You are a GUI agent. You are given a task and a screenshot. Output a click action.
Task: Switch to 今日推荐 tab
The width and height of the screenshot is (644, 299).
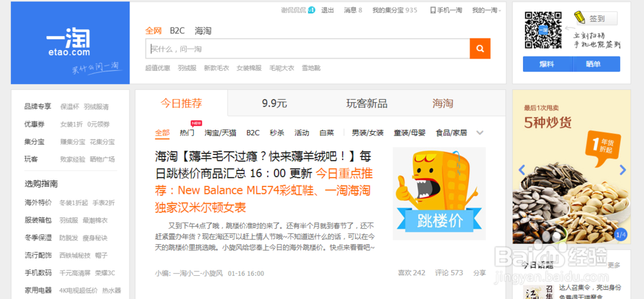(x=181, y=103)
